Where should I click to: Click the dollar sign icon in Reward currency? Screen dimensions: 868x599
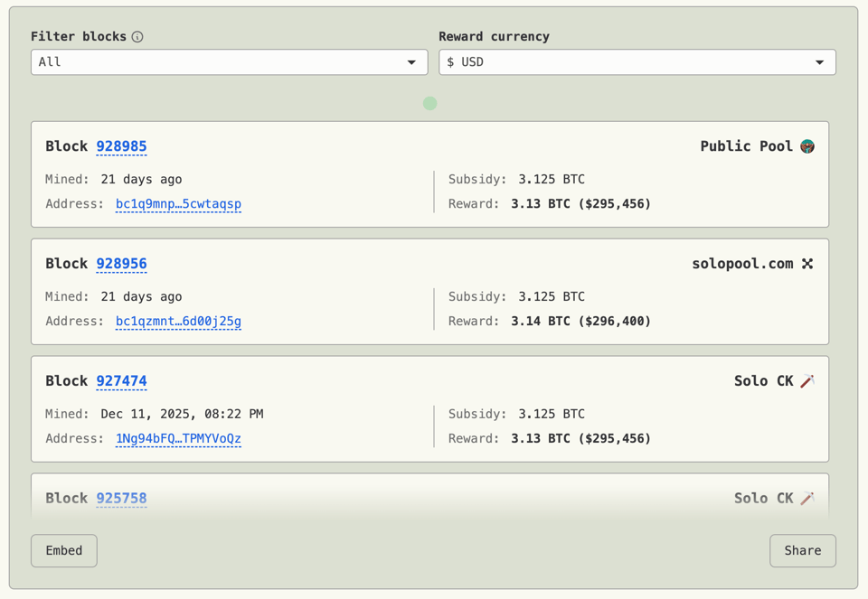452,61
